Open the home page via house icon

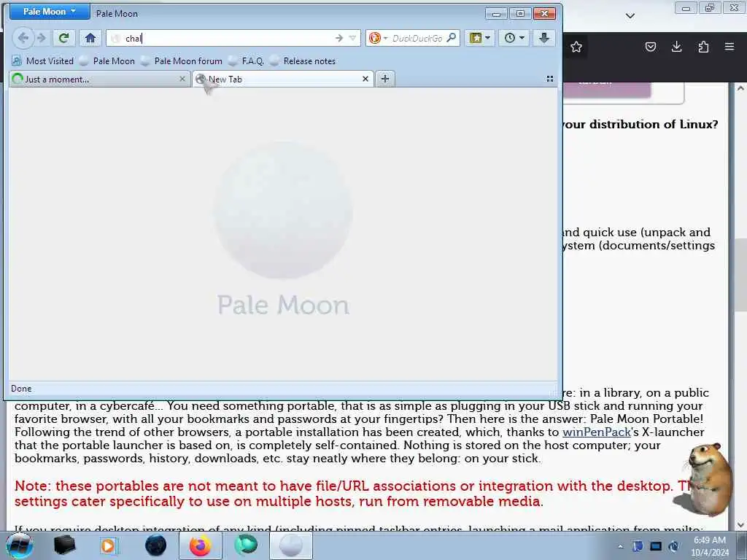(90, 38)
